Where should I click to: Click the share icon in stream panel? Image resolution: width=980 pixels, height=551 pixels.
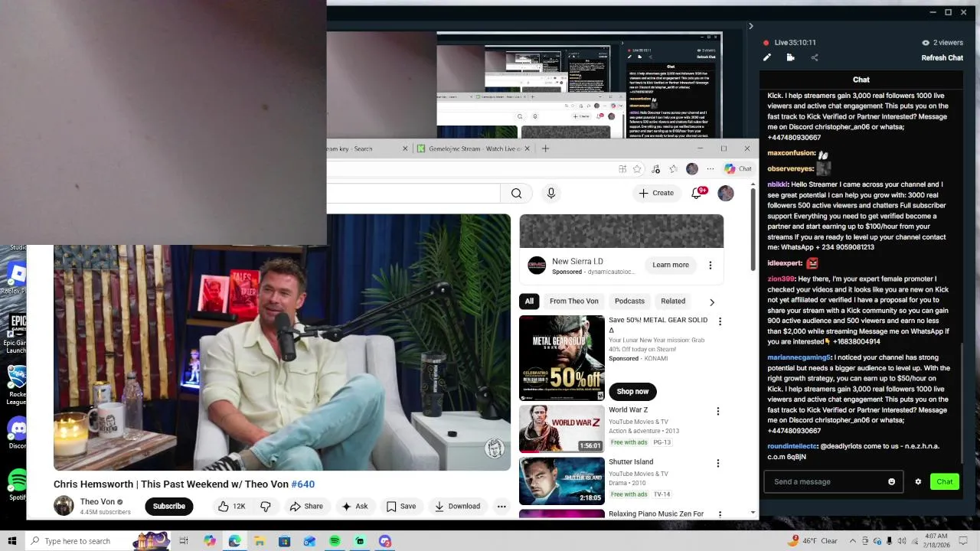[x=814, y=57]
